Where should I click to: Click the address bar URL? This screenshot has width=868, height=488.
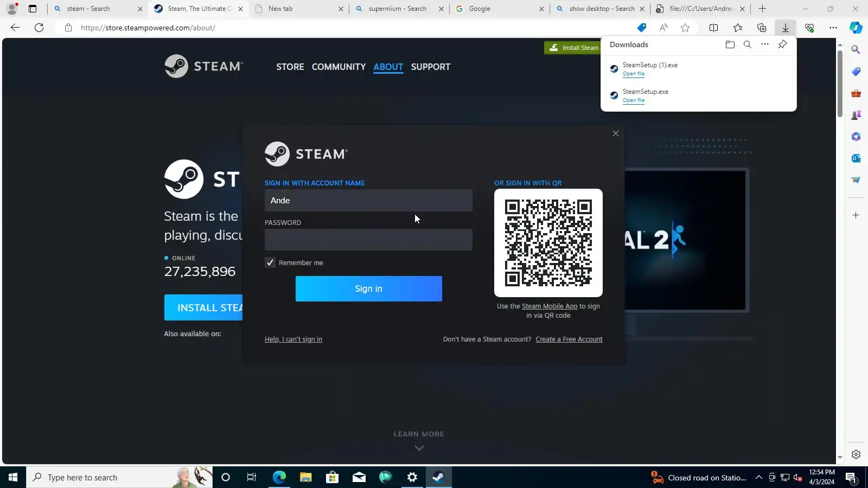click(148, 28)
